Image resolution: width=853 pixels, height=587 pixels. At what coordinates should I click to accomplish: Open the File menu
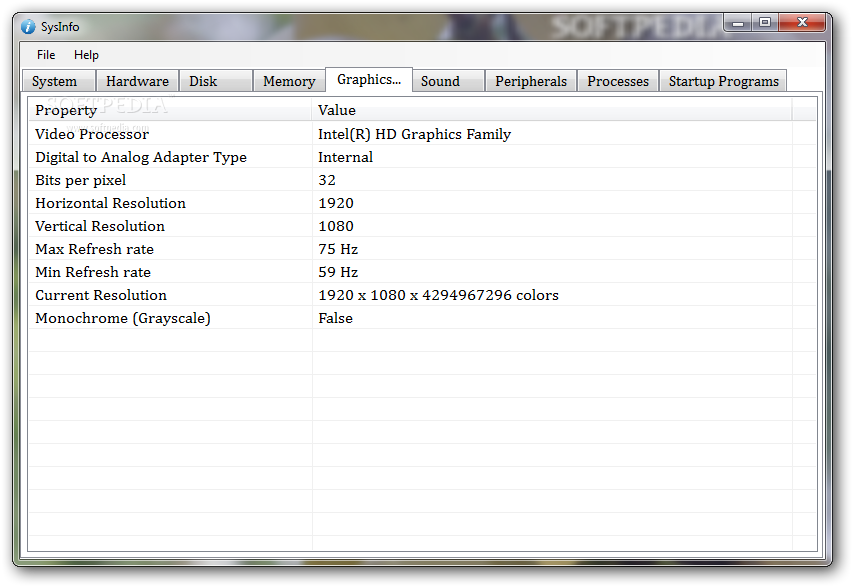tap(46, 55)
